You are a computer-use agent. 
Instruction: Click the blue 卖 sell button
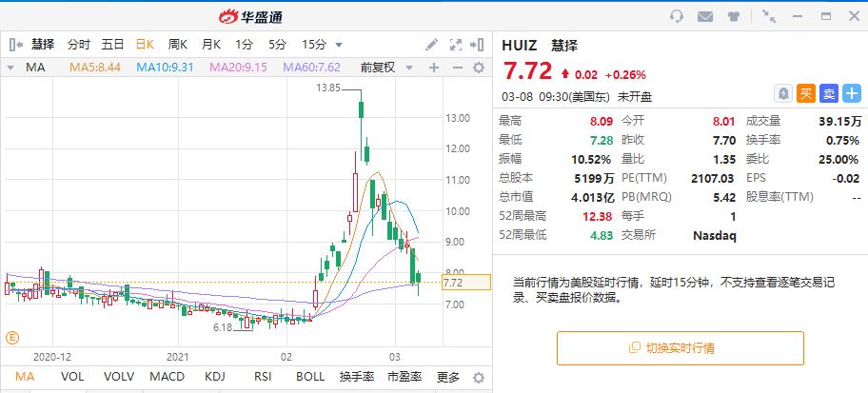pos(829,92)
